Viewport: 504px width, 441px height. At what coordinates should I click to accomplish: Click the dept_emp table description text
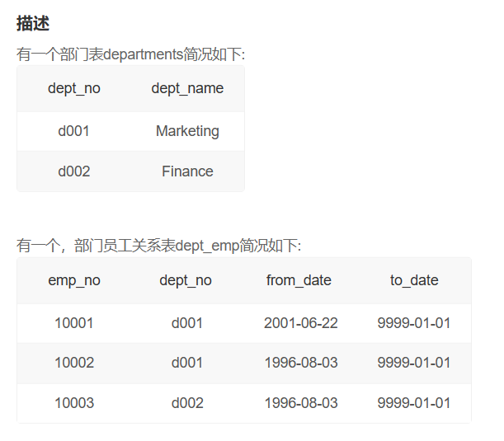(159, 246)
